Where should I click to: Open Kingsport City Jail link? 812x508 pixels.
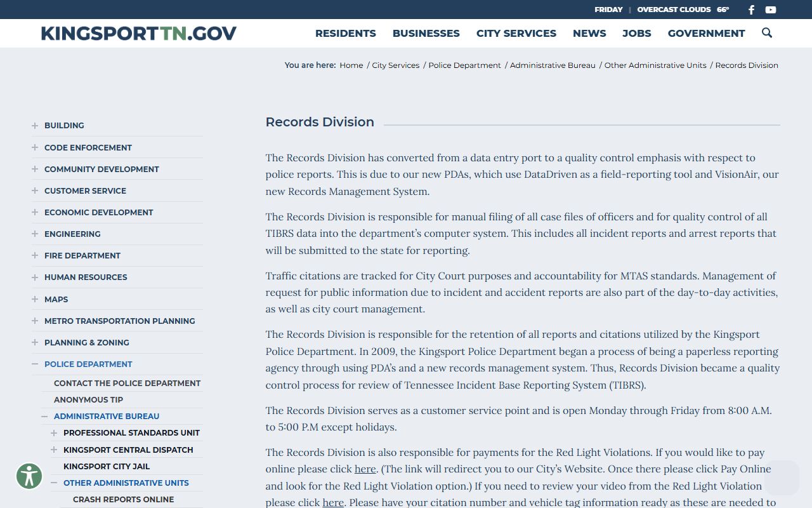107,466
